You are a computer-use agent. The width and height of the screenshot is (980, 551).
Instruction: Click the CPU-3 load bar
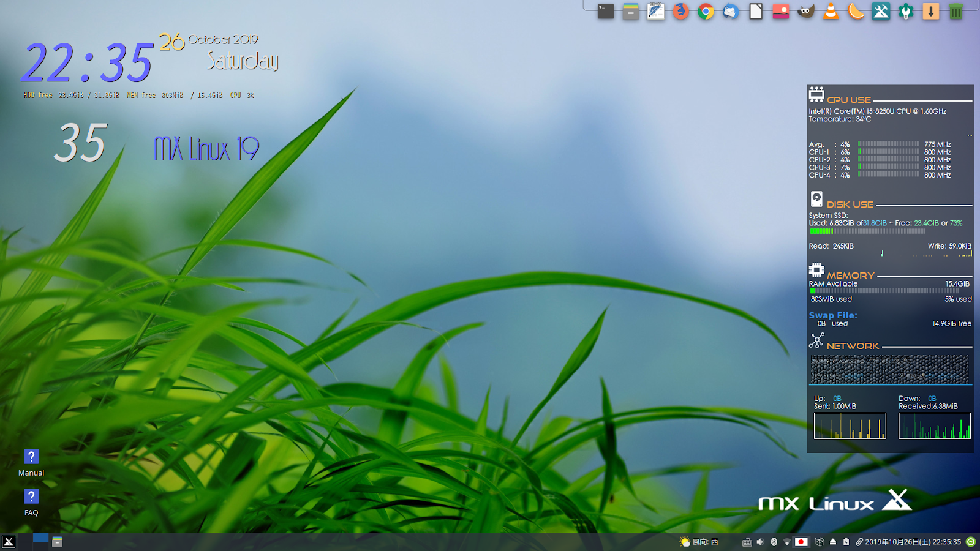pos(889,167)
